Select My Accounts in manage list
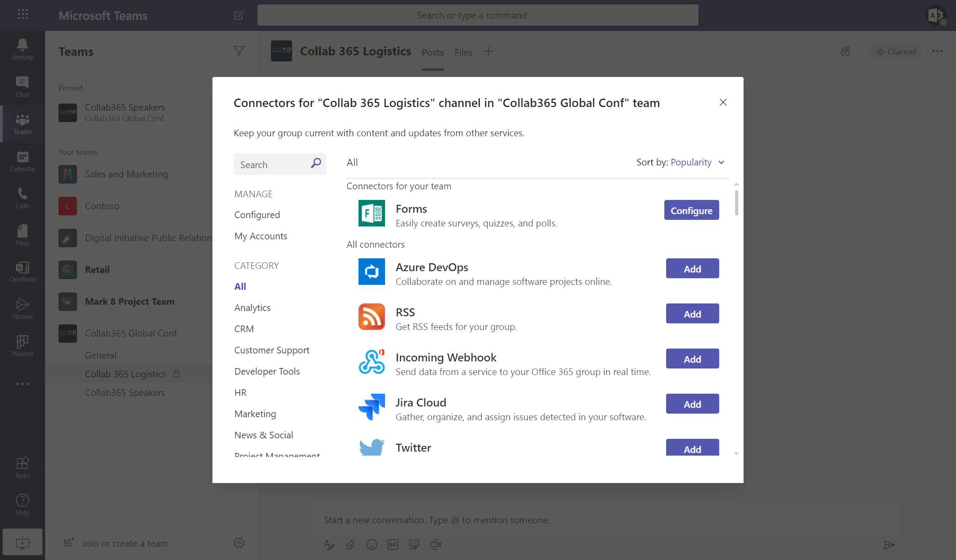This screenshot has width=956, height=560. [x=261, y=236]
